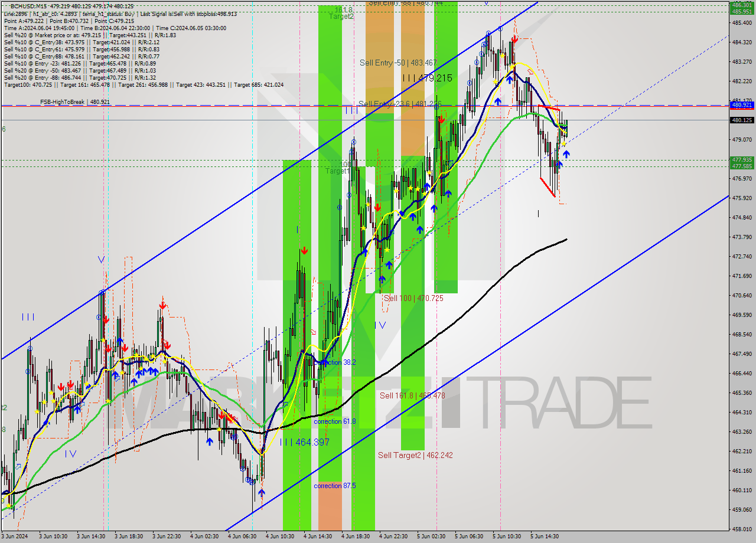
Task: Click the Sell %10 @ C_Entry38: 473.975 line
Action: point(82,42)
